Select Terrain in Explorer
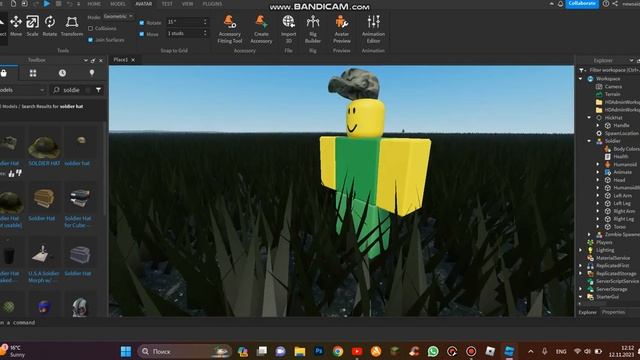Viewport: 640px width, 360px height. 612,94
